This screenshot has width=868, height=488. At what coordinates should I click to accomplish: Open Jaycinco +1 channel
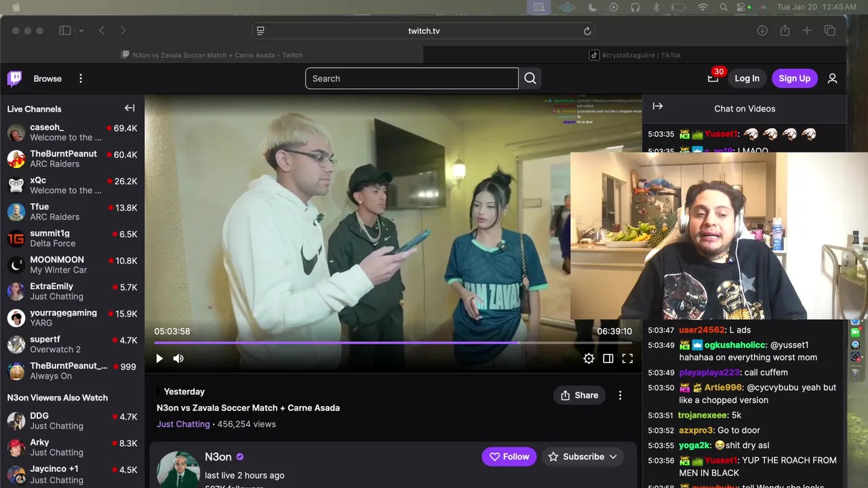coord(72,474)
